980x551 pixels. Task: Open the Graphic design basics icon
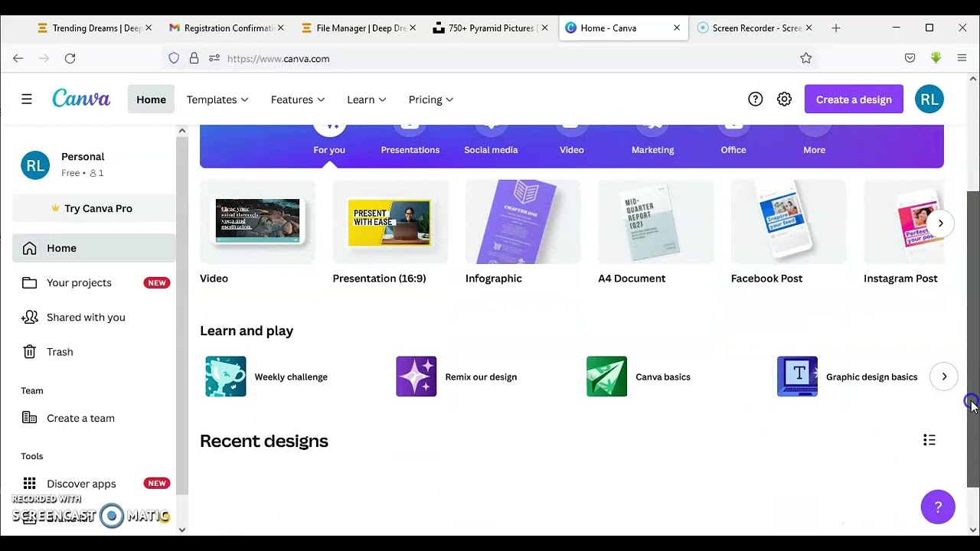tap(797, 377)
